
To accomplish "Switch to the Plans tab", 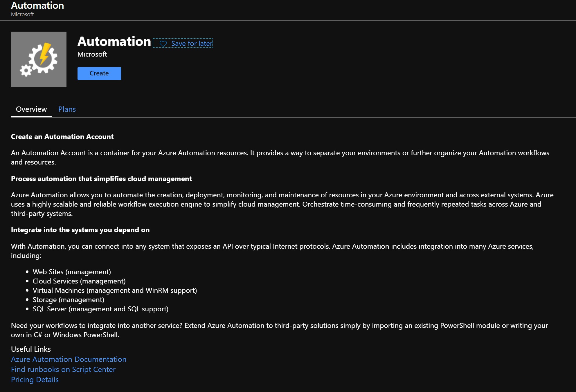I will 67,109.
